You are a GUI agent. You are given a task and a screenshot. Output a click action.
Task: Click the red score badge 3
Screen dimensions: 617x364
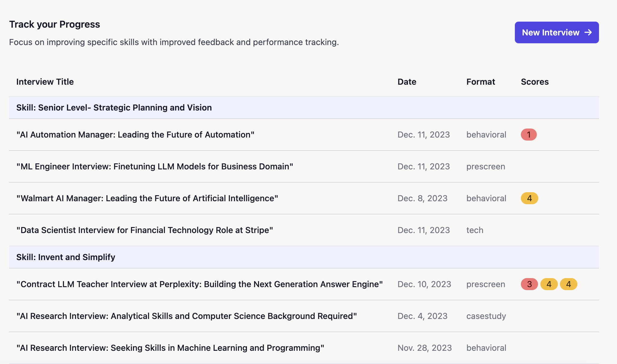(x=529, y=284)
